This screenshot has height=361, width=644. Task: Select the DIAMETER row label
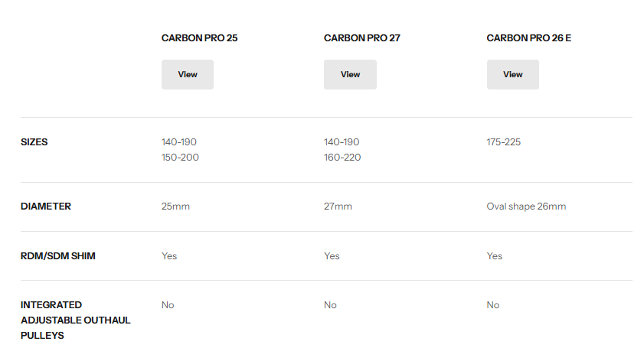(x=46, y=207)
